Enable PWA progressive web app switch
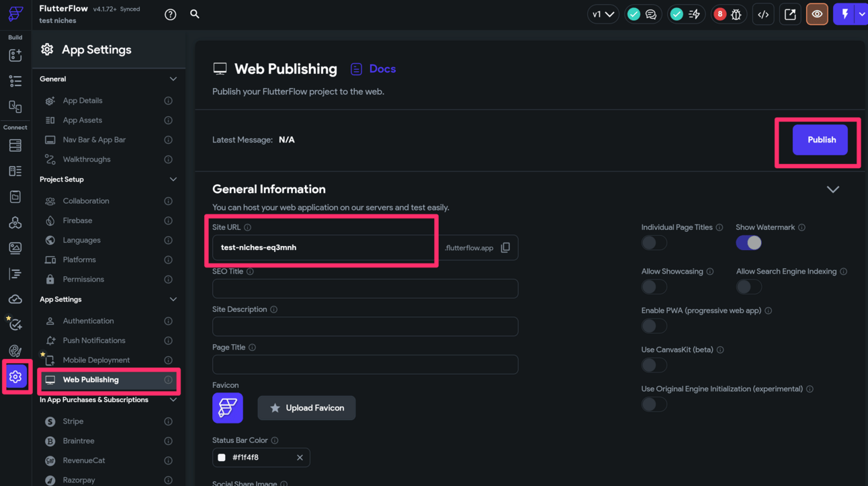868x486 pixels. [654, 326]
